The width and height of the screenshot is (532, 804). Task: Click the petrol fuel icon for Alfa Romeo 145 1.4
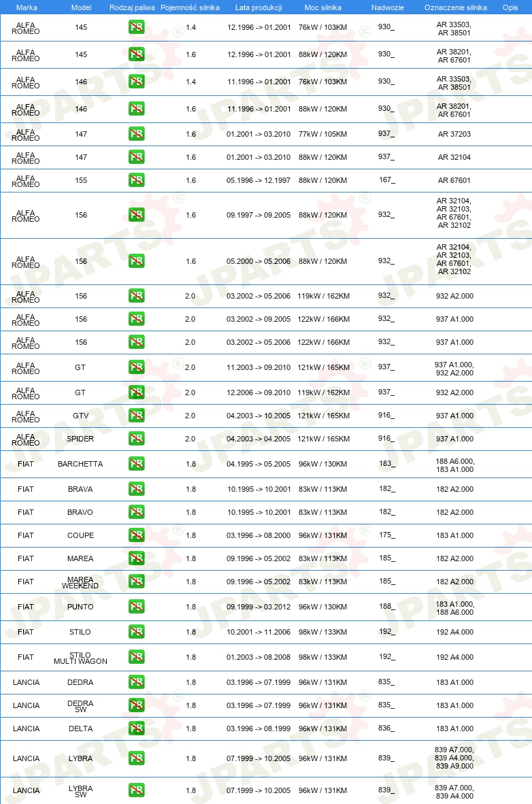(x=137, y=27)
